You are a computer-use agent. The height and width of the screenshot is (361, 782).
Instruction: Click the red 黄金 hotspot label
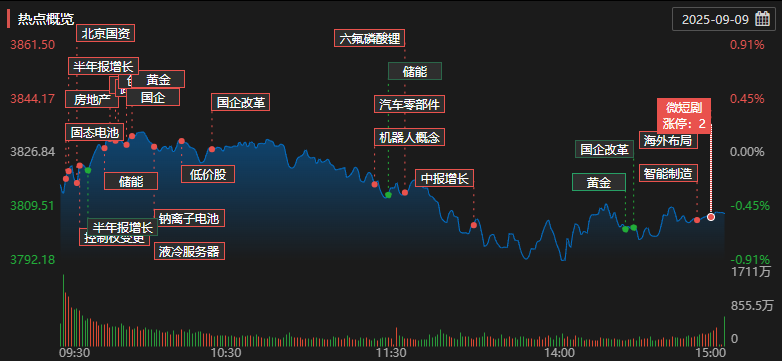[x=158, y=79]
